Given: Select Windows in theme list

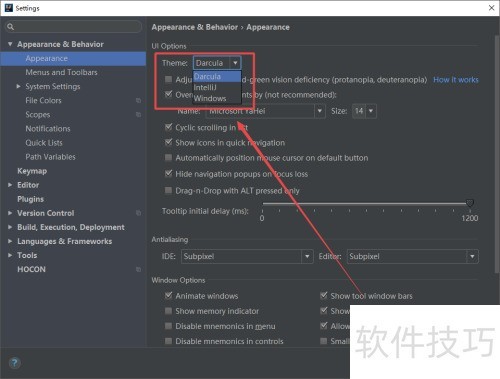Looking at the screenshot, I should pos(217,98).
